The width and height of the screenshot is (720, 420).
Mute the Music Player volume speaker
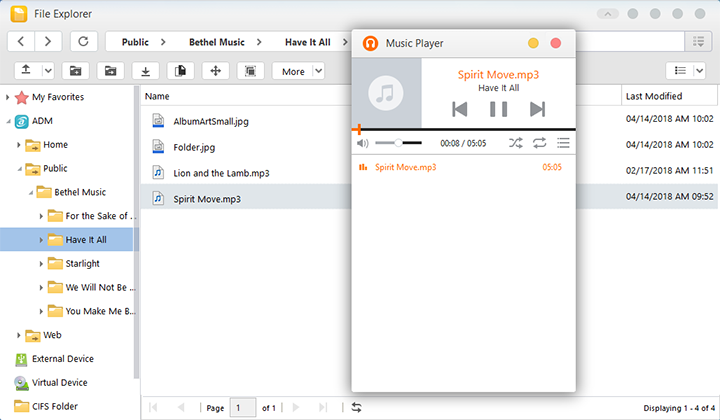coord(362,143)
